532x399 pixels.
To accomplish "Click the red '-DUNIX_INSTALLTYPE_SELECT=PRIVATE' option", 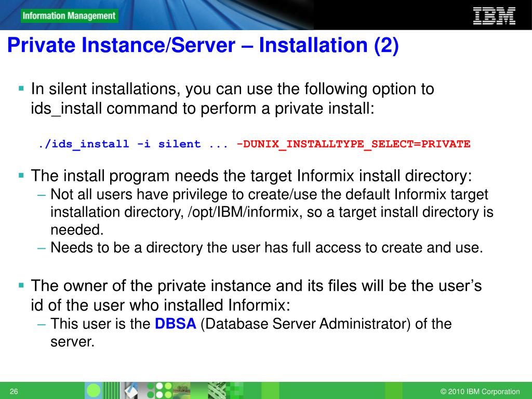I will pos(353,144).
